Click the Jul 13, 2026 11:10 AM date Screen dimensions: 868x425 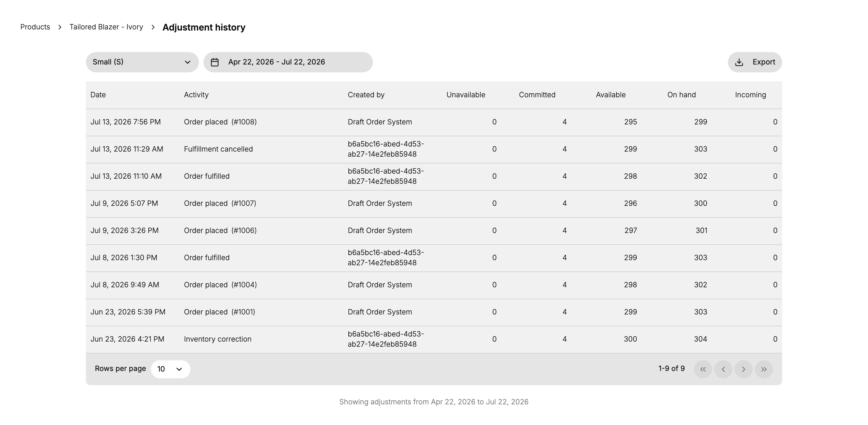(126, 176)
